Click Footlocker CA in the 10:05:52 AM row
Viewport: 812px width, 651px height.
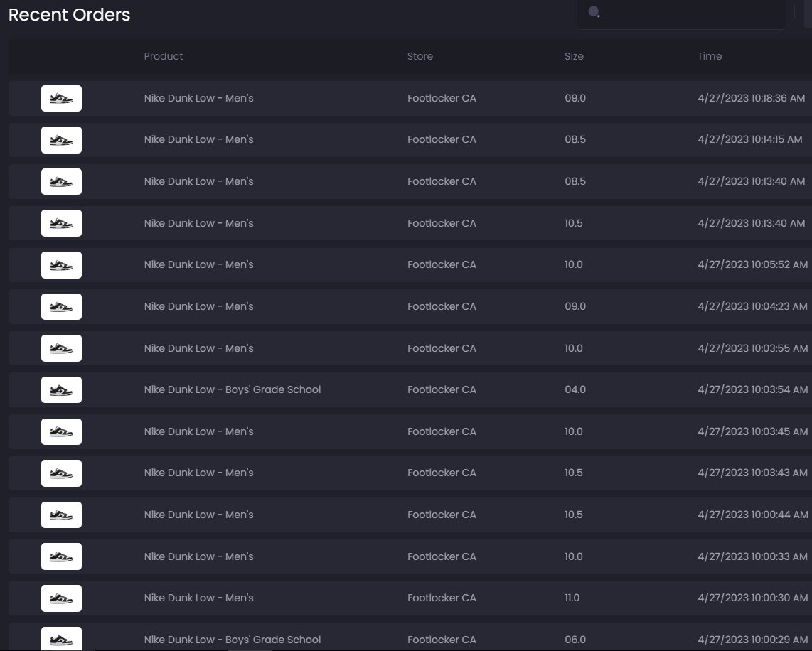pyautogui.click(x=442, y=264)
